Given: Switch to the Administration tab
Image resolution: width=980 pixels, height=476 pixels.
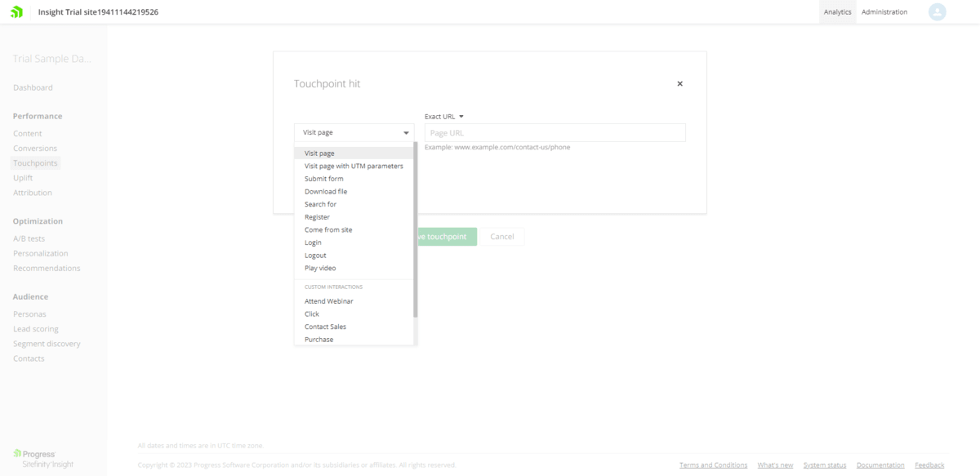Looking at the screenshot, I should point(884,11).
